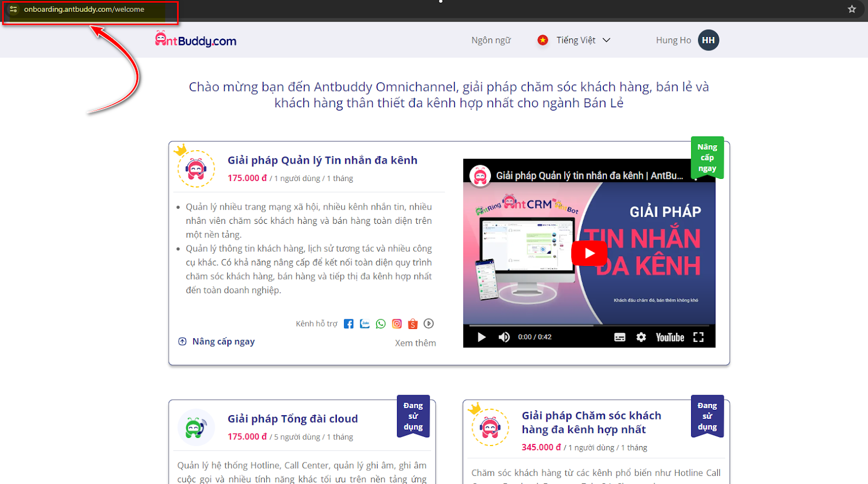Click the 0:00 / 0:42 video time display

(x=535, y=337)
